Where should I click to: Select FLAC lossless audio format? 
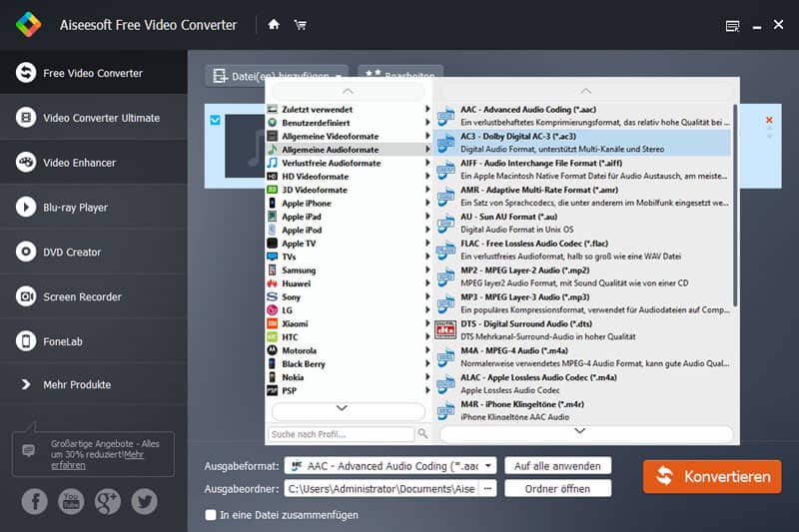pos(583,250)
